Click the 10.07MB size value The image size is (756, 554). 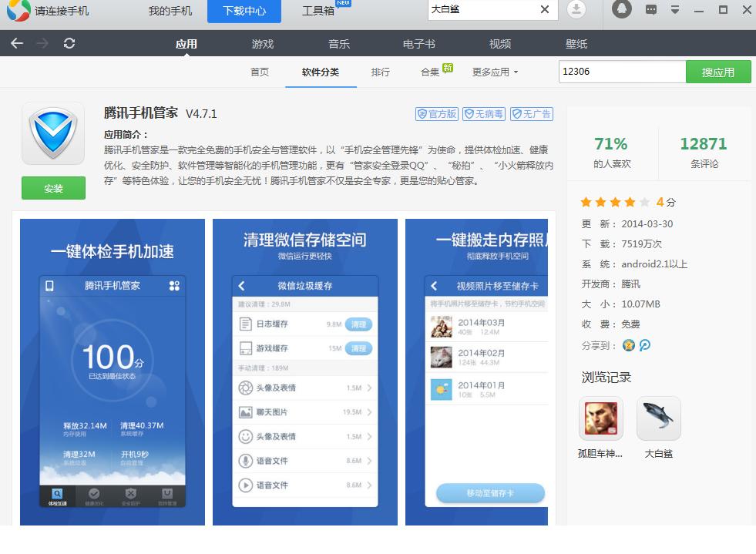point(640,304)
